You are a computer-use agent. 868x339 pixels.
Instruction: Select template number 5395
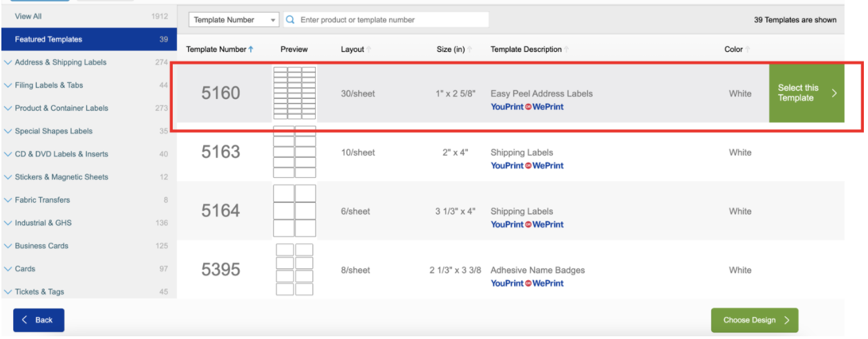(x=220, y=270)
